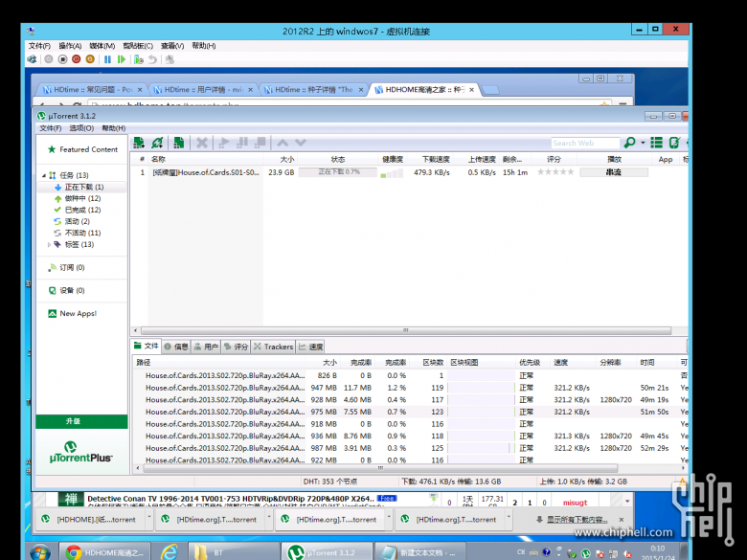Image resolution: width=747 pixels, height=560 pixels.
Task: Open search engine dropdown arrow
Action: (x=643, y=143)
